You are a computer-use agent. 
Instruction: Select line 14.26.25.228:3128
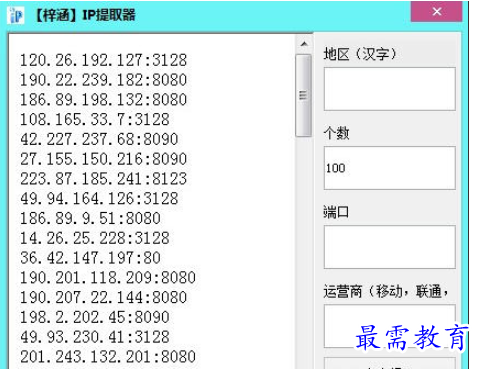(95, 238)
